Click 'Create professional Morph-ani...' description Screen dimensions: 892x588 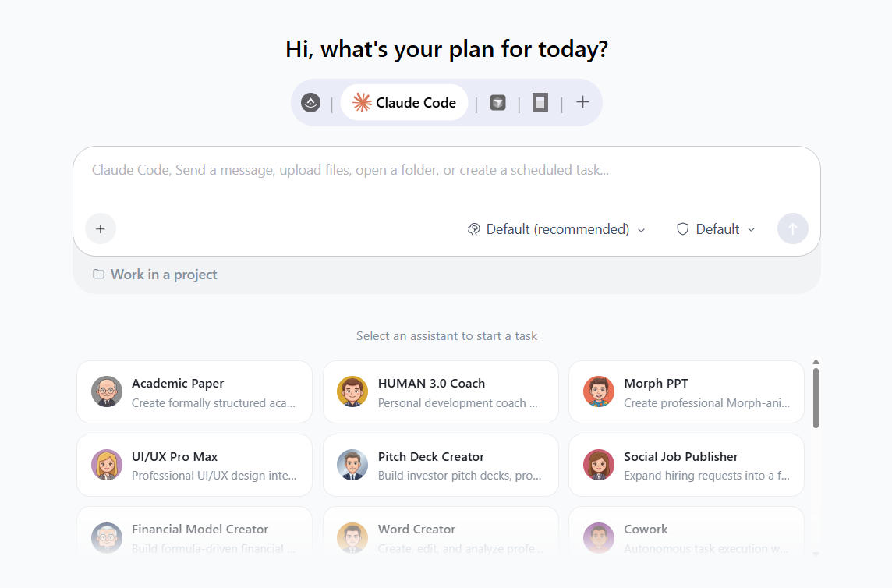tap(706, 403)
